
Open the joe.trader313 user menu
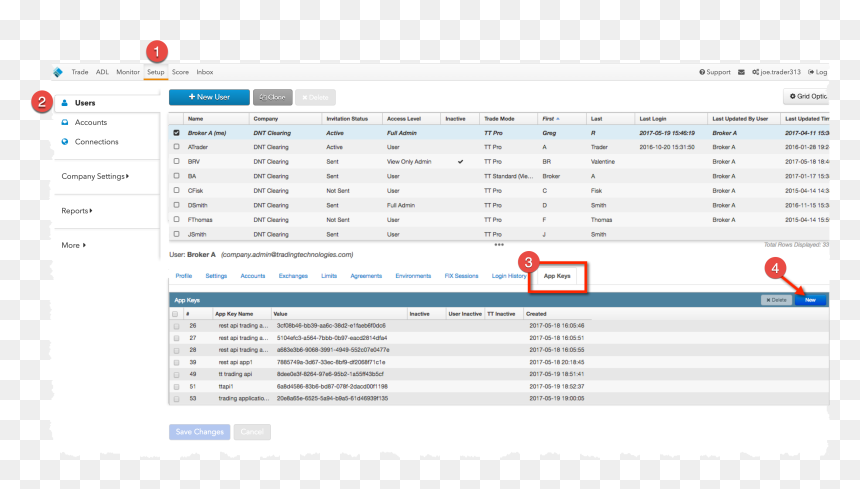click(x=777, y=72)
